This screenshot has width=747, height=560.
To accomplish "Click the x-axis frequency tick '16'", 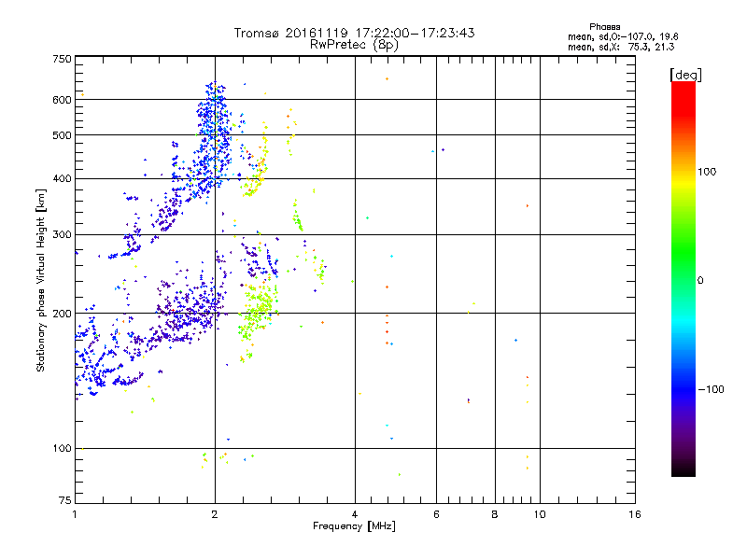I will [x=635, y=514].
